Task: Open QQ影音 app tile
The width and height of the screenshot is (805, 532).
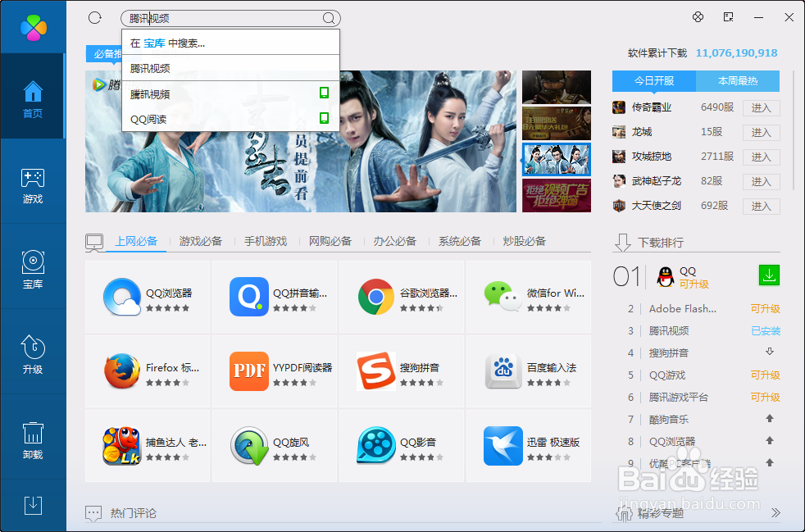Action: point(402,446)
